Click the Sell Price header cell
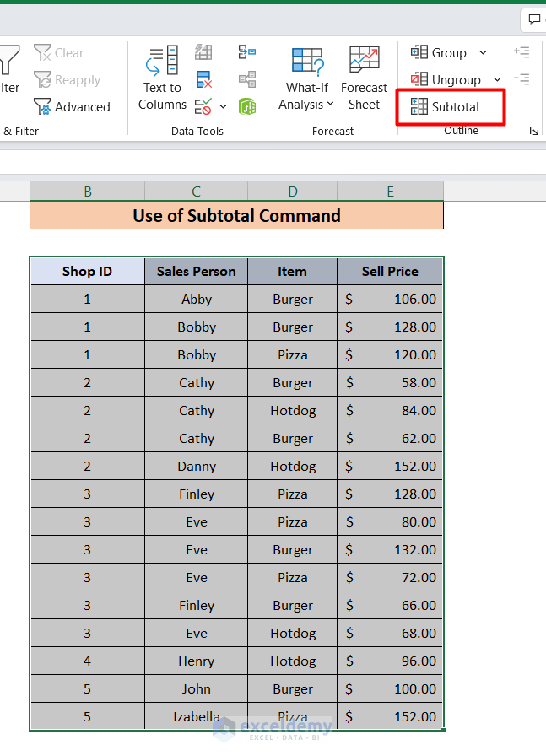Screen dimensions: 546x756 (390, 272)
